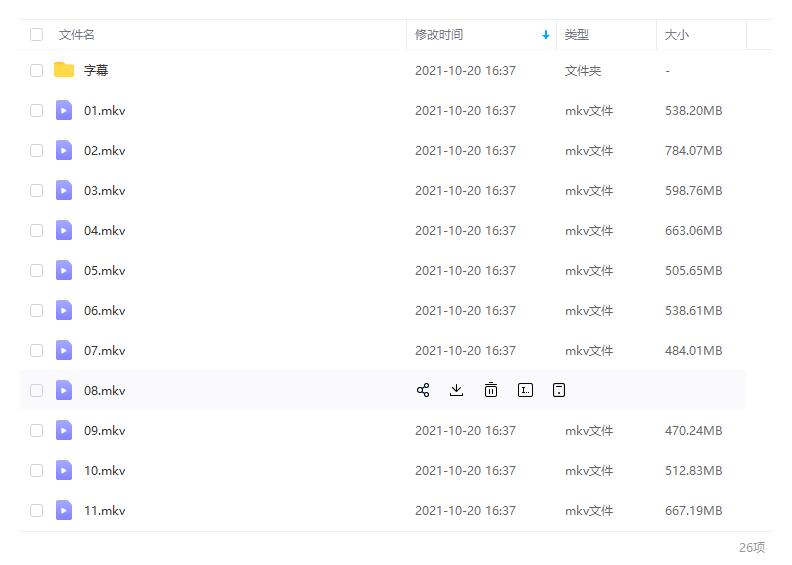Tick the checkbox next to 03.mkv
The image size is (792, 565).
click(36, 190)
